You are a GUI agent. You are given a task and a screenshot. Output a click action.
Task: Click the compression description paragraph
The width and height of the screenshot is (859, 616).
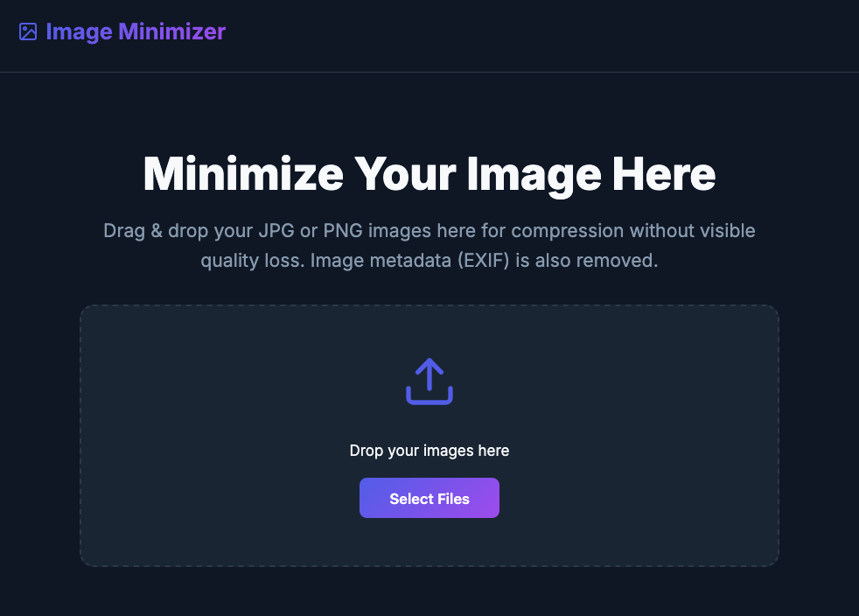pyautogui.click(x=429, y=245)
